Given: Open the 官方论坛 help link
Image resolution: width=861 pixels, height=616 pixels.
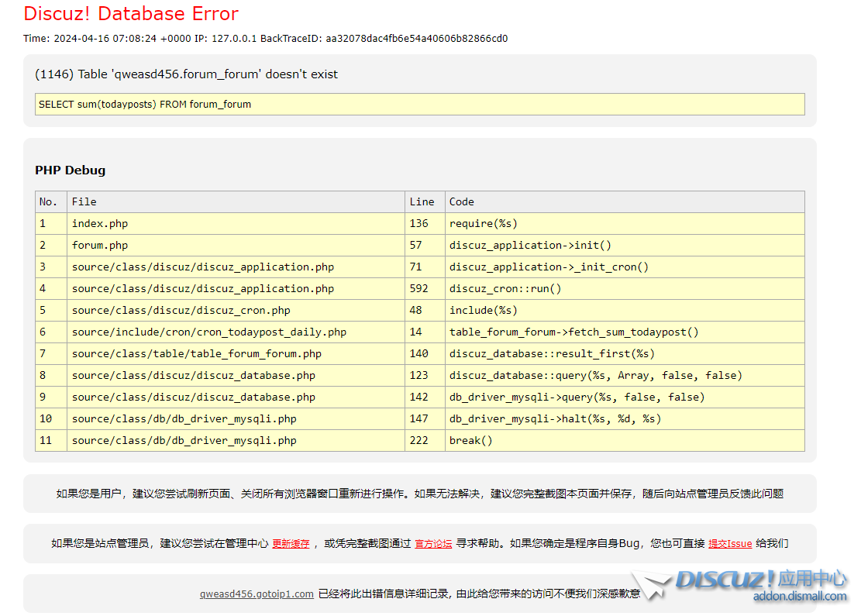Looking at the screenshot, I should 433,544.
